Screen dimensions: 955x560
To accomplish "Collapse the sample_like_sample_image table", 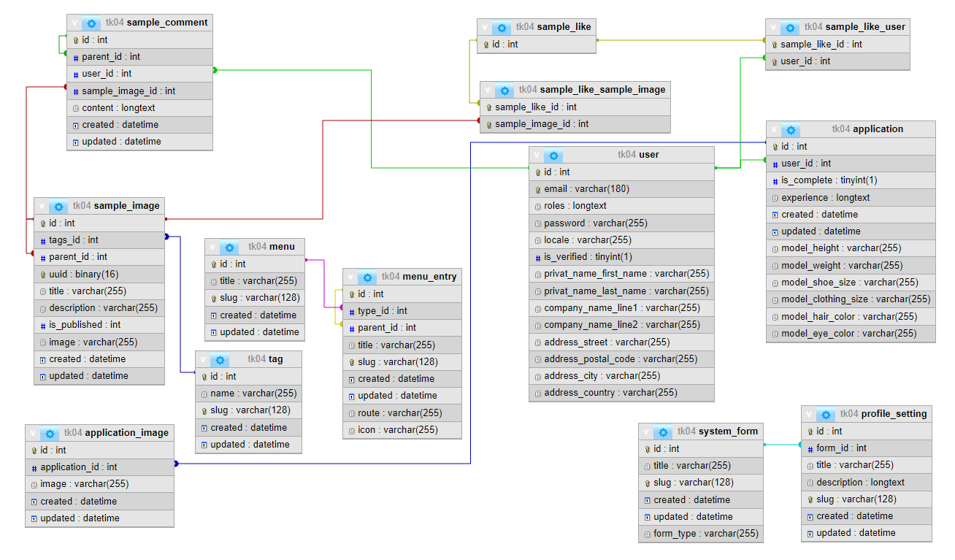I will click(488, 90).
